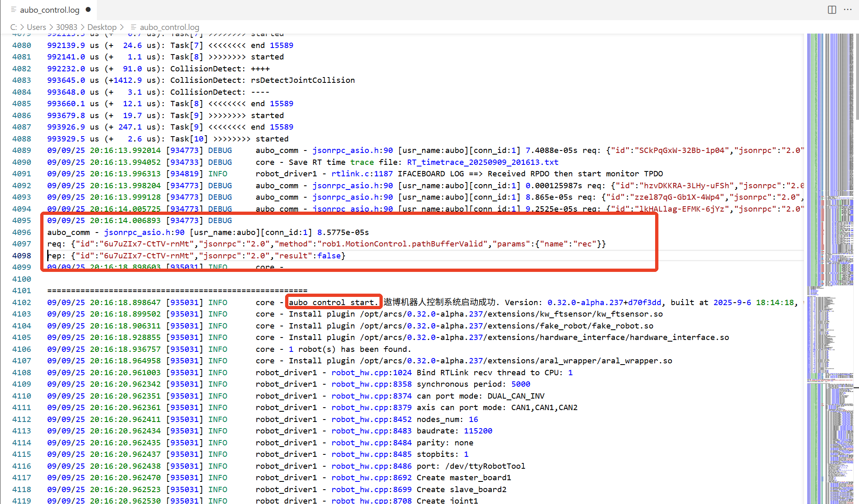
Task: Click the rtlink.c:1187 reference on line 4091
Action: tap(362, 174)
